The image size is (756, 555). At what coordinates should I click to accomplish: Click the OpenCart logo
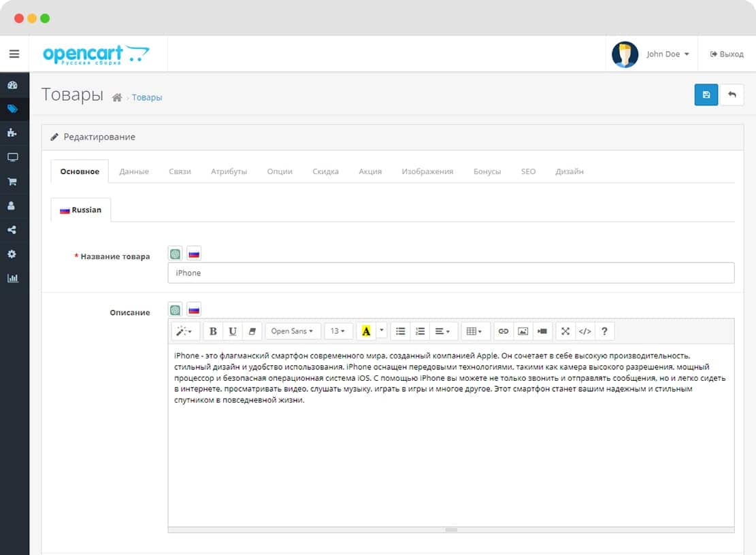[97, 54]
